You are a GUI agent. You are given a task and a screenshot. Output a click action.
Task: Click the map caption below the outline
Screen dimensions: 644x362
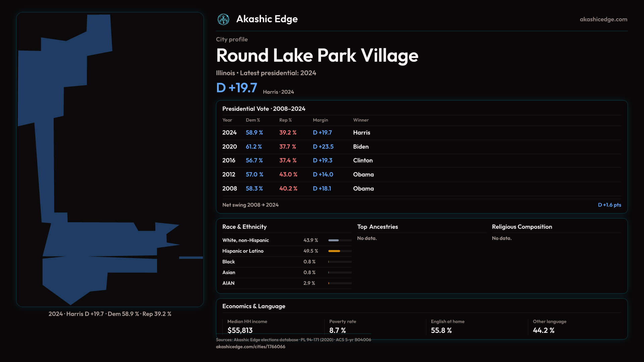pyautogui.click(x=110, y=314)
